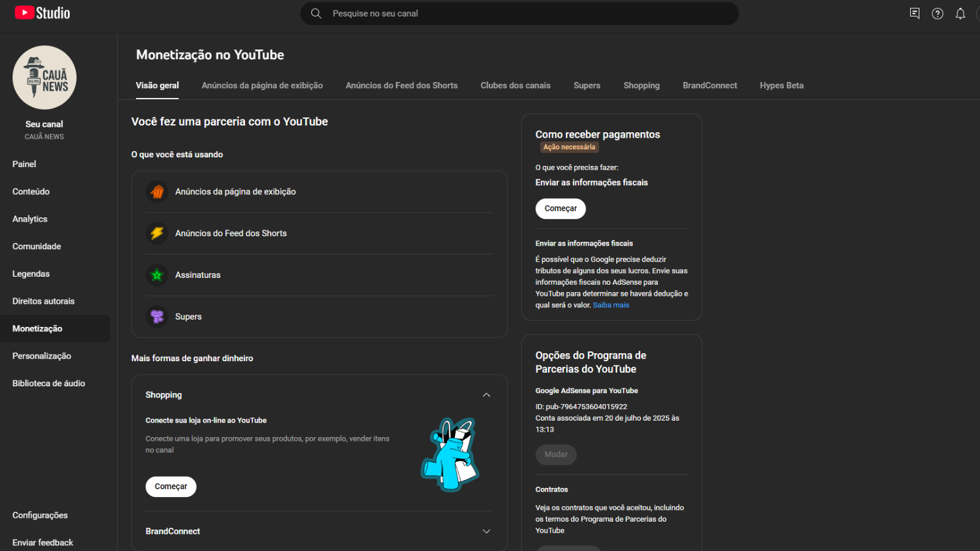Click Começar under fiscal information

pos(560,209)
